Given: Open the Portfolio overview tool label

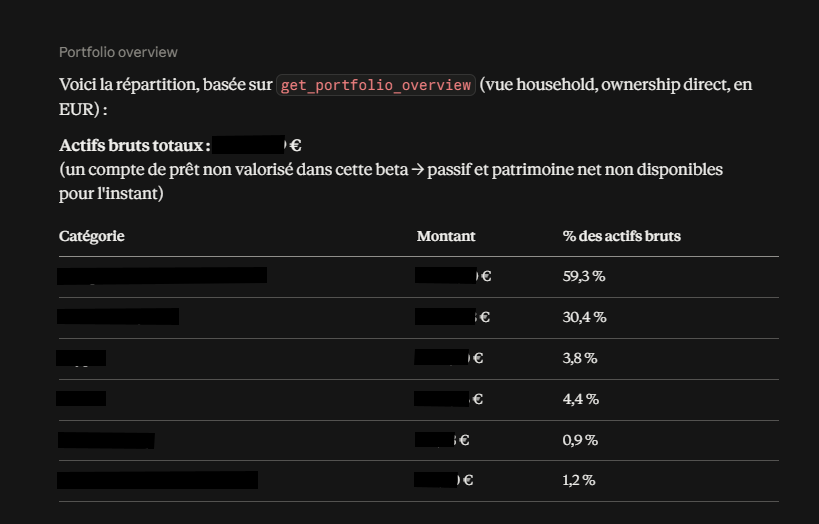Looking at the screenshot, I should (x=118, y=52).
